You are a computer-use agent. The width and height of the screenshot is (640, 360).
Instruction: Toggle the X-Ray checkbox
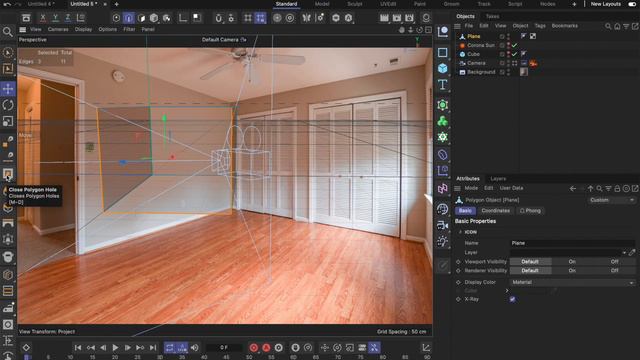pyautogui.click(x=512, y=299)
